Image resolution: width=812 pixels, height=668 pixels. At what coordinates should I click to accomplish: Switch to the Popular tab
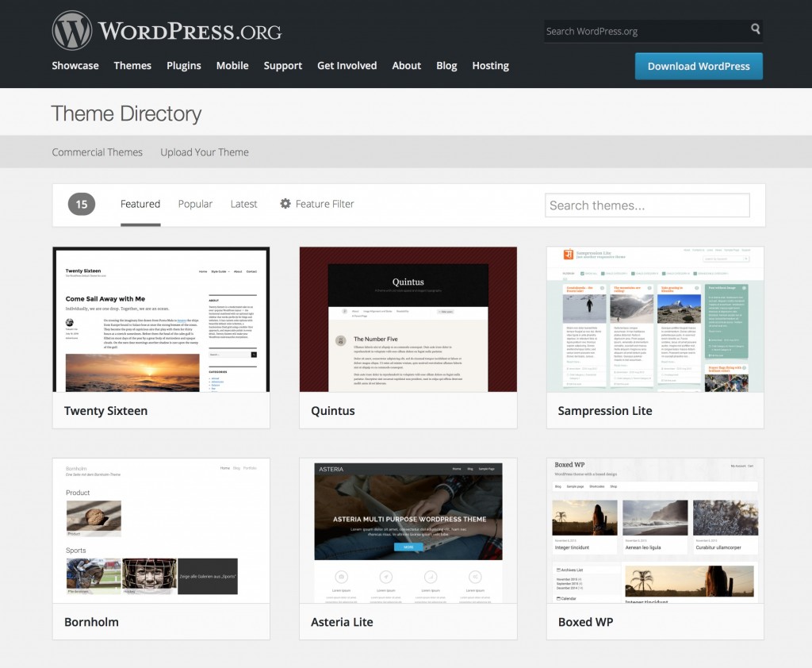(x=195, y=204)
